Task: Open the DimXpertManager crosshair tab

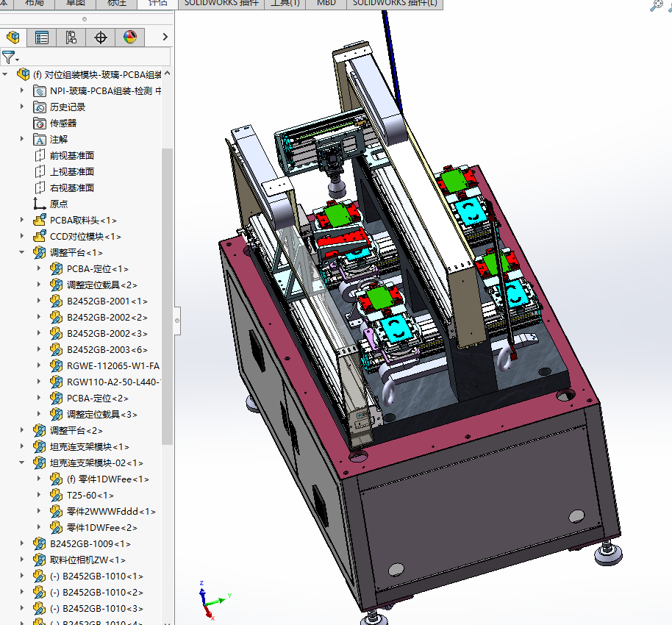Action: tap(100, 37)
